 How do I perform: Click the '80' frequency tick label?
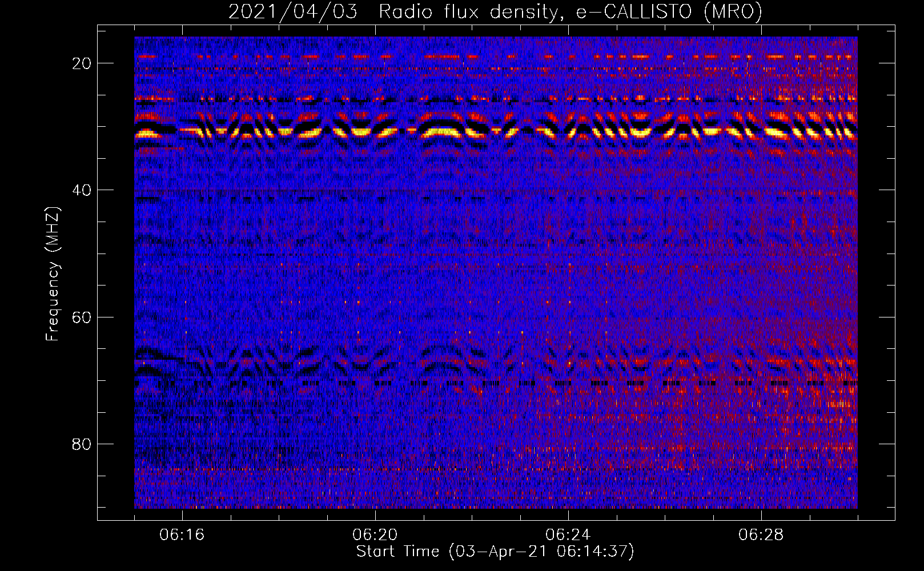[x=82, y=444]
